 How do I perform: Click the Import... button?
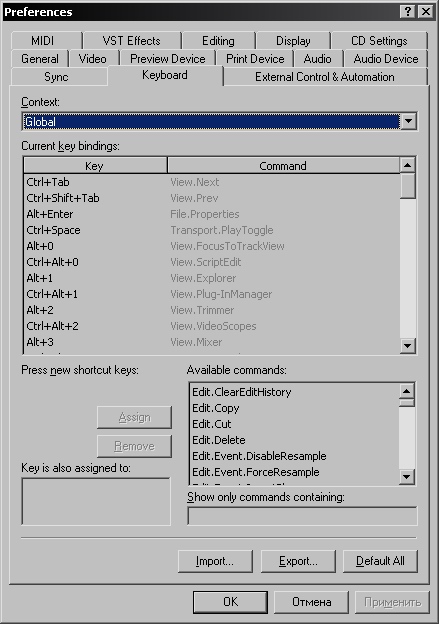pyautogui.click(x=215, y=561)
